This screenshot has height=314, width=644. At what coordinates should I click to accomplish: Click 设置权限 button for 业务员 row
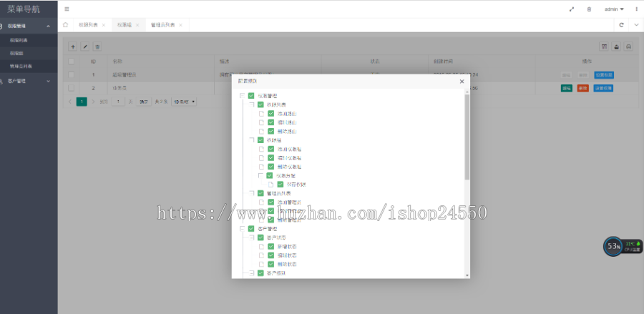pos(603,88)
